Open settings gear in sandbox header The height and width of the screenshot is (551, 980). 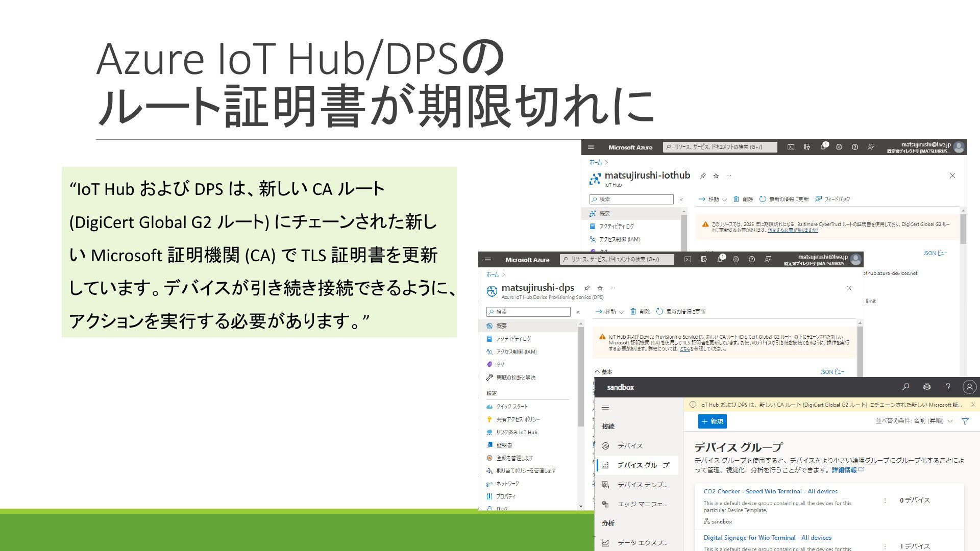(927, 387)
